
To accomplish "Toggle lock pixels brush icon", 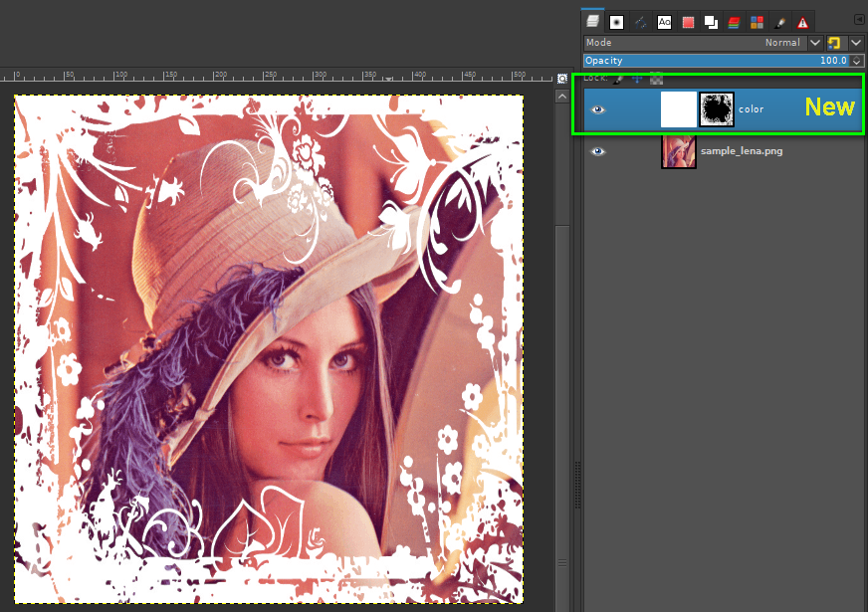I will pos(619,80).
